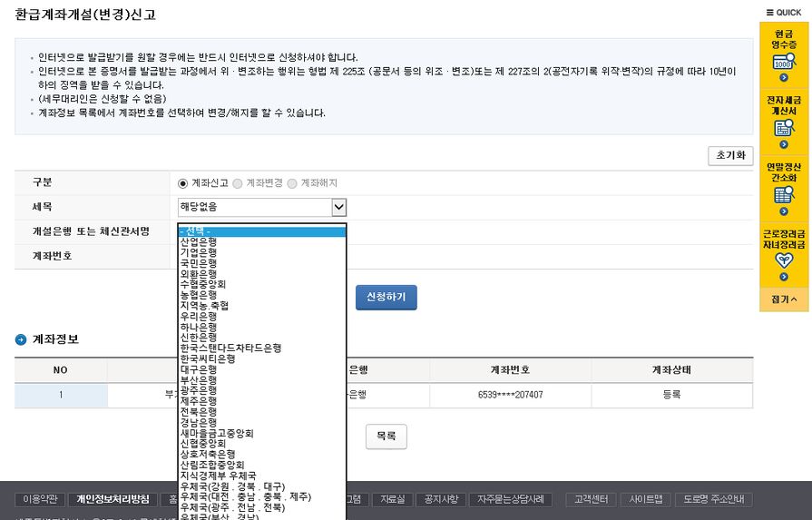Screen dimensions: 812x520
Task: Collapse the quick menu with 접기
Action: tap(784, 299)
